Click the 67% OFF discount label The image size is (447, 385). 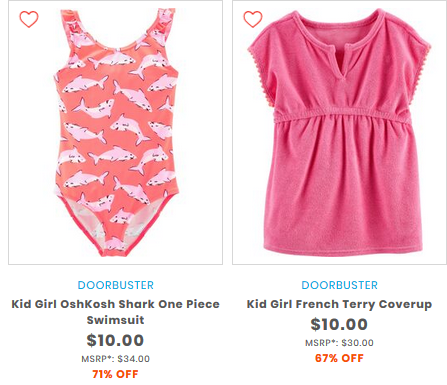click(x=339, y=358)
